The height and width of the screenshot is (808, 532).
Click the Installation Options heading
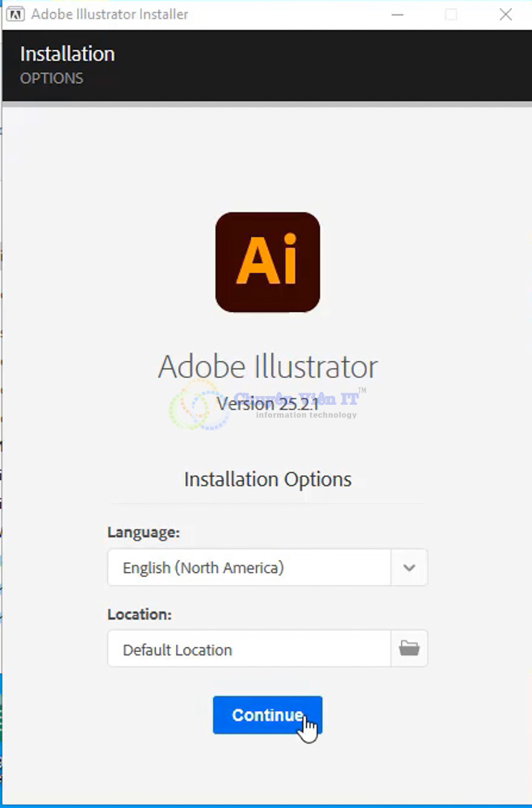pyautogui.click(x=267, y=478)
